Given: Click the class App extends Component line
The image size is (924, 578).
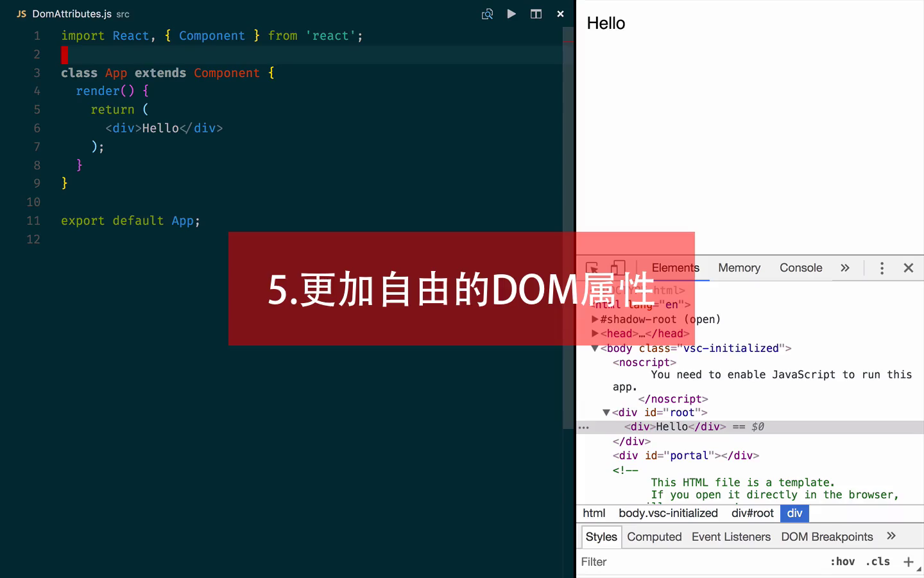Looking at the screenshot, I should click(168, 73).
